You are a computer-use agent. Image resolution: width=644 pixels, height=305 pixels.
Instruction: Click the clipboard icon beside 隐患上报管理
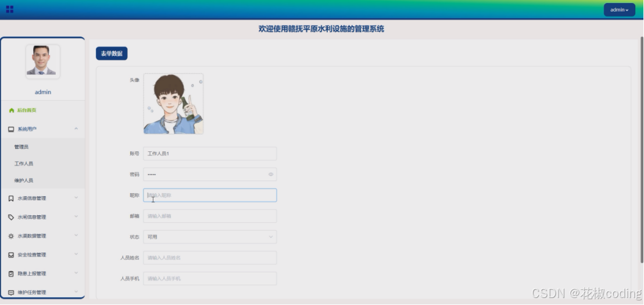[11, 274]
